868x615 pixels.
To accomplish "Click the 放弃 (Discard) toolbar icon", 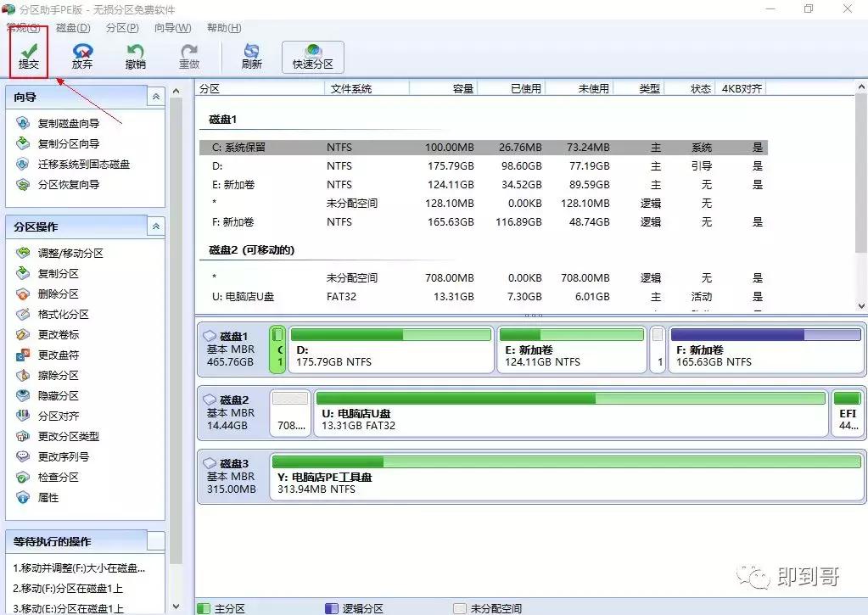I will click(x=82, y=56).
